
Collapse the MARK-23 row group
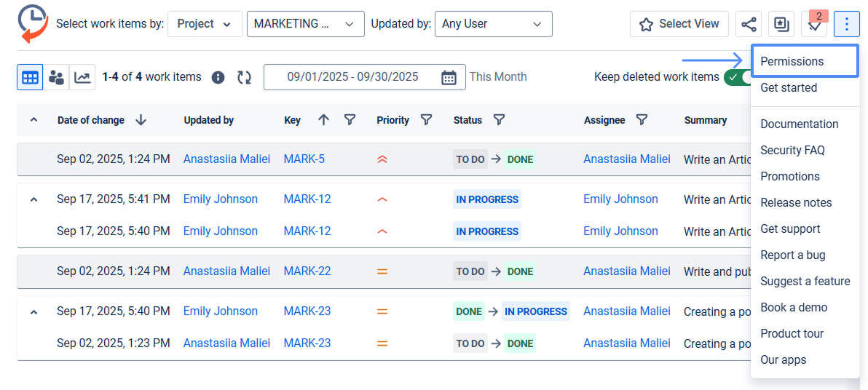33,311
